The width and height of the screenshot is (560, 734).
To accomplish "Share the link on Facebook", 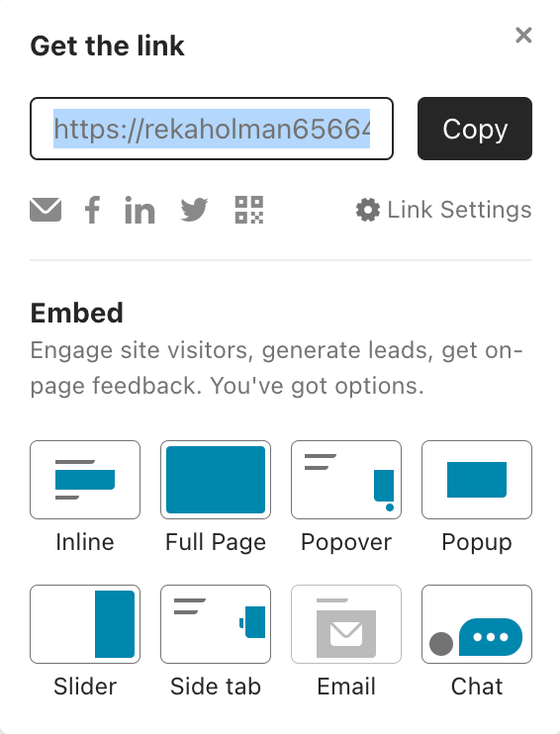I will [x=92, y=210].
